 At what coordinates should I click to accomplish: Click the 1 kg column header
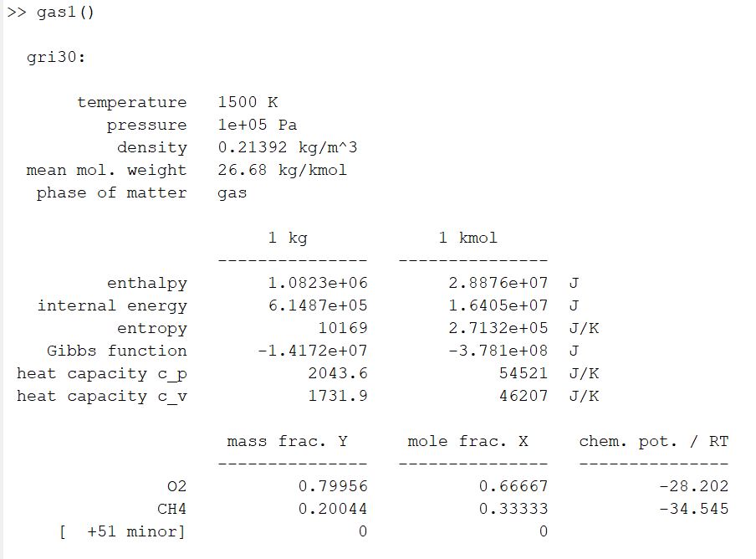(288, 238)
